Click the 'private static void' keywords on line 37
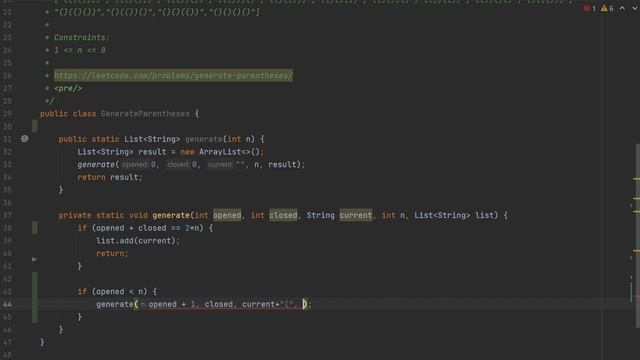Viewport: 640px width, 360px height. click(x=103, y=215)
